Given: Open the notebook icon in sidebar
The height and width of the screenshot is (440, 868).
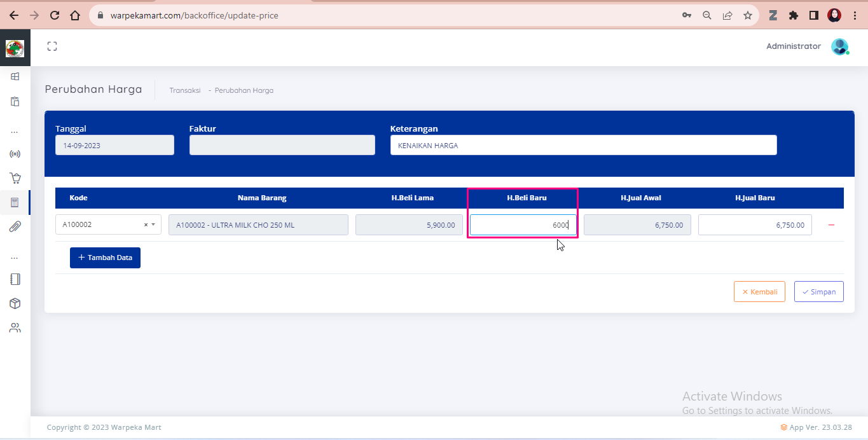Looking at the screenshot, I should coord(15,279).
